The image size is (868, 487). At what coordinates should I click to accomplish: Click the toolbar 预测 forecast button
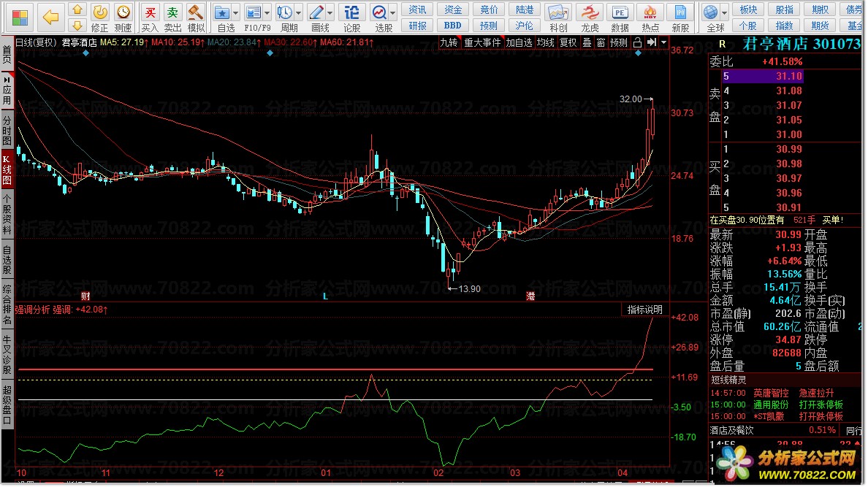(489, 26)
